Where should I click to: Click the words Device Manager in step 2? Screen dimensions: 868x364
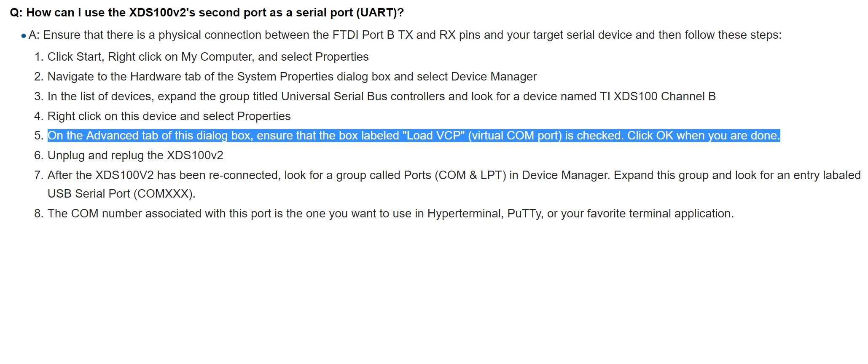coord(494,77)
